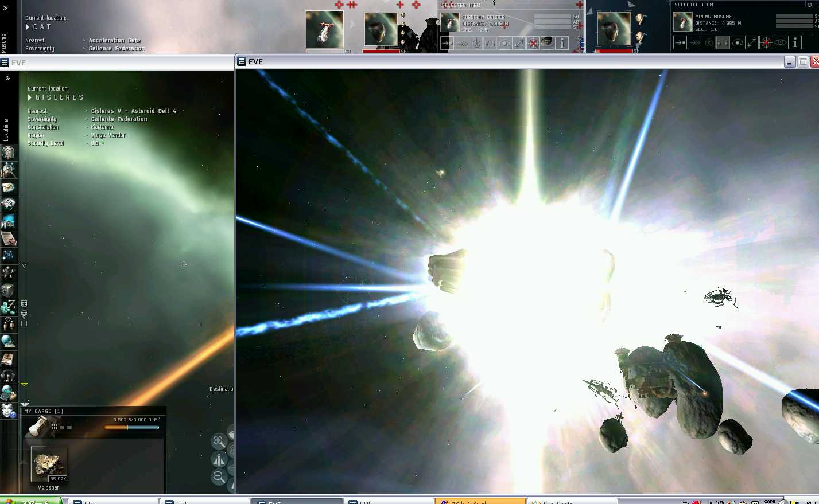Click diagonal arrow icon in Mining Musume panel
Image resolution: width=819 pixels, height=504 pixels.
tap(752, 42)
